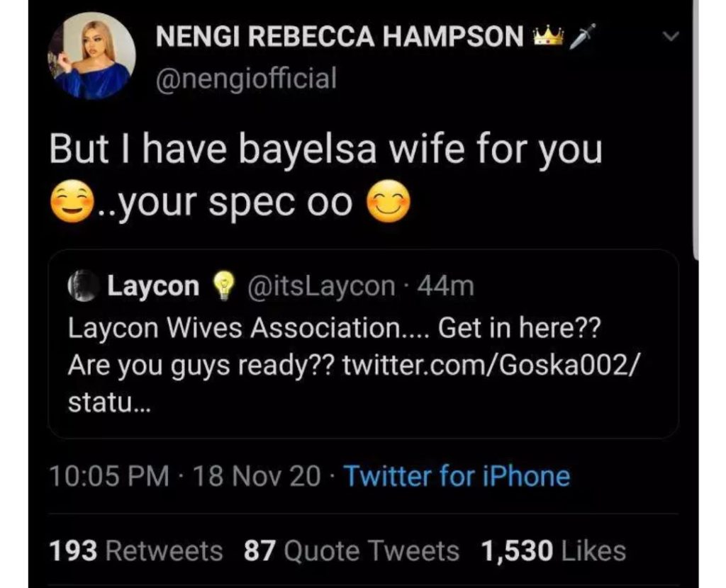Click Nengi's profile picture avatar
This screenshot has width=726, height=588.
(x=91, y=56)
